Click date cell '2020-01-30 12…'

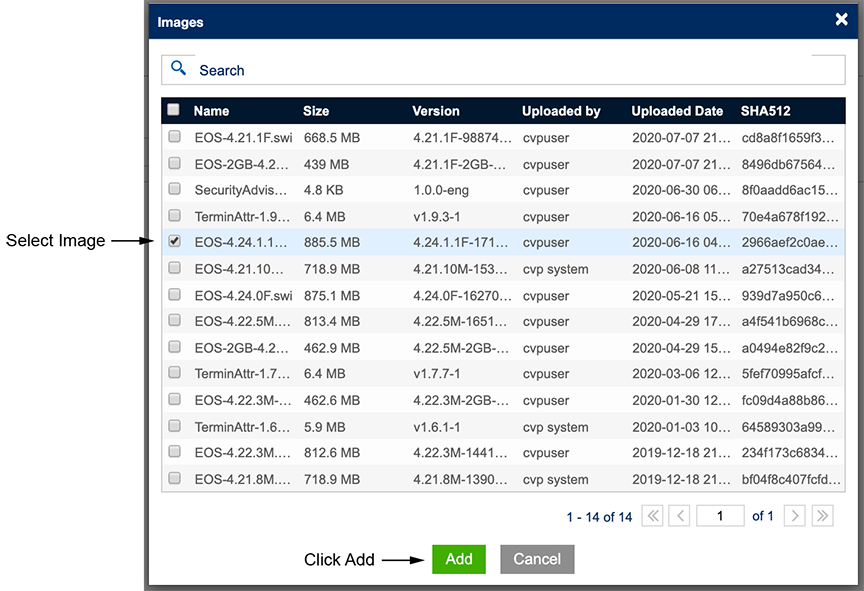pyautogui.click(x=681, y=400)
